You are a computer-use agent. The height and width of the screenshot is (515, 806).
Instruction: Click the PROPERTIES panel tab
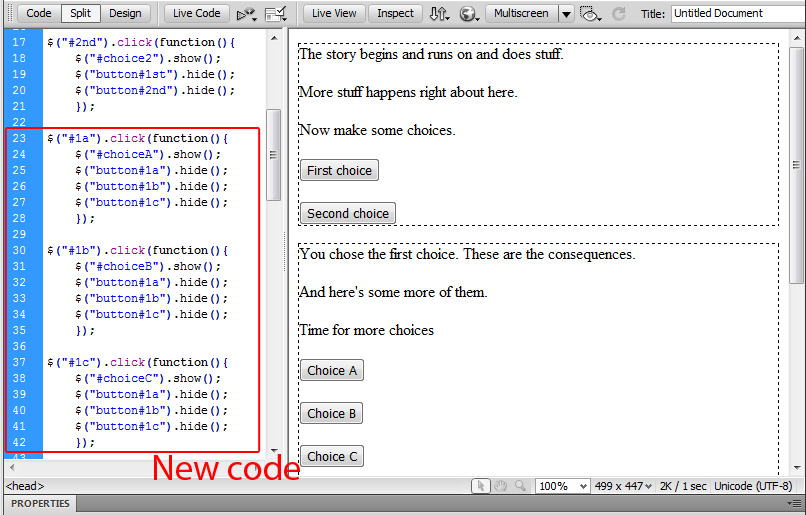[x=40, y=504]
